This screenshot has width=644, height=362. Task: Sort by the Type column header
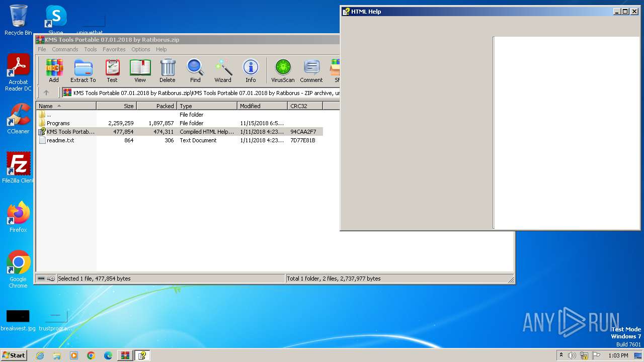207,106
